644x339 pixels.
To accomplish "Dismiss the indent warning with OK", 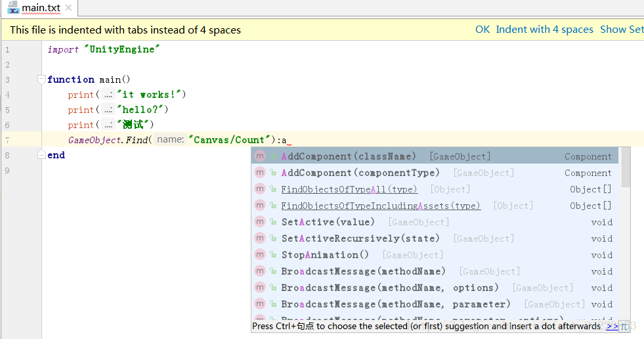I will click(x=483, y=30).
